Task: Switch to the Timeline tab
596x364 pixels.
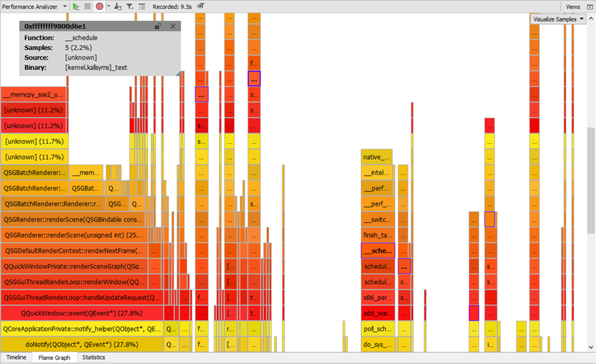Action: pyautogui.click(x=17, y=358)
